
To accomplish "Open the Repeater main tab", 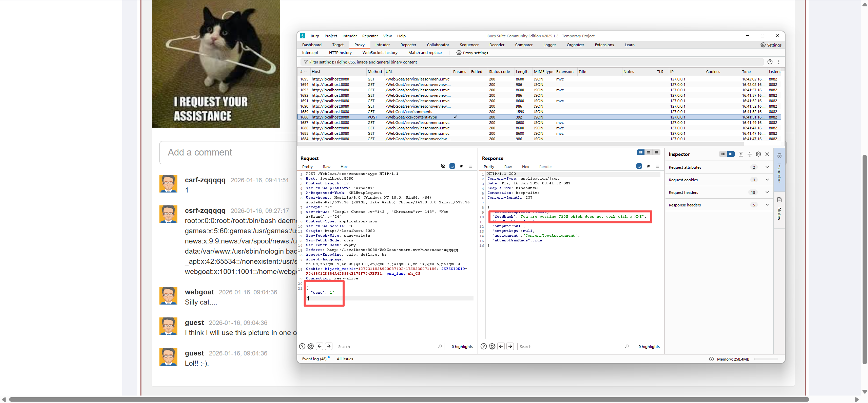I will [x=408, y=45].
